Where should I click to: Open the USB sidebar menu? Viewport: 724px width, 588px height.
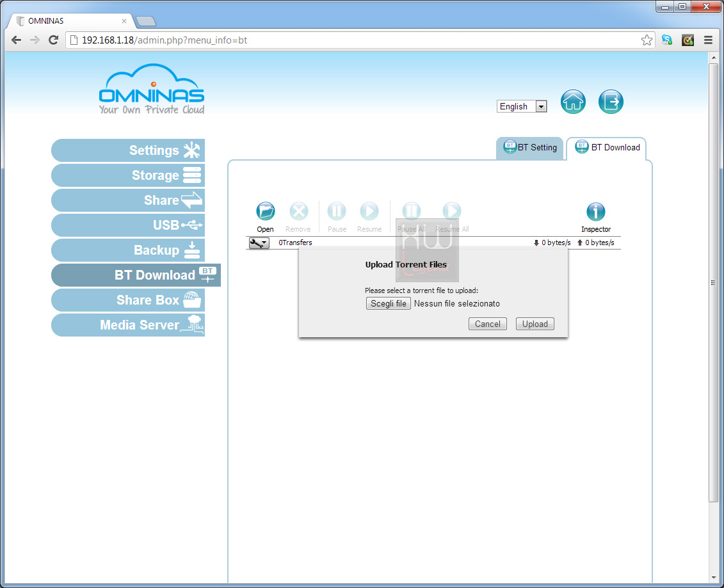point(128,225)
